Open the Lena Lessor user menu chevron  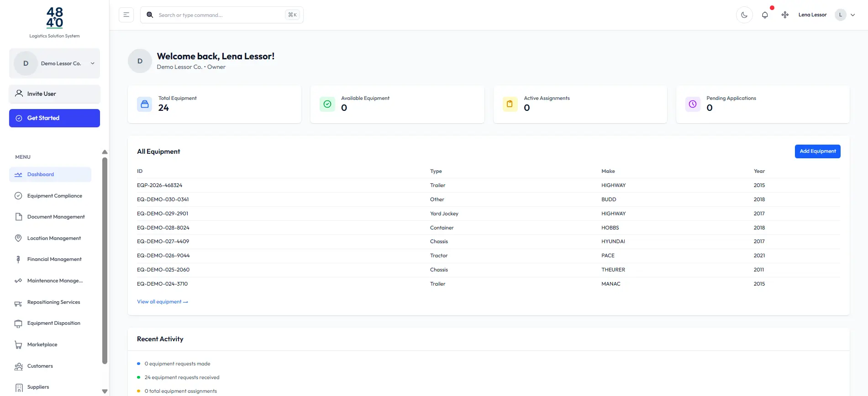click(x=852, y=15)
